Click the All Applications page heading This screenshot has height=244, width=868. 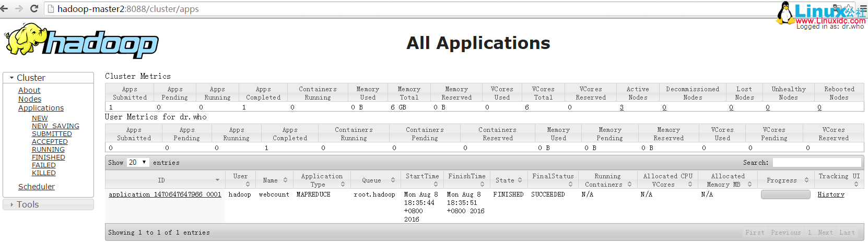tap(478, 43)
